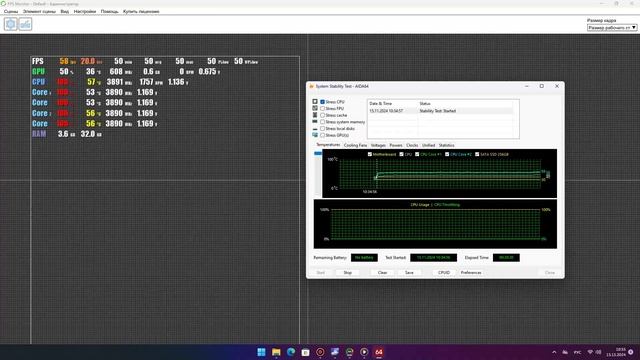Image resolution: width=640 pixels, height=360 pixels.
Task: Switch to the Statistics tab
Action: pos(447,145)
